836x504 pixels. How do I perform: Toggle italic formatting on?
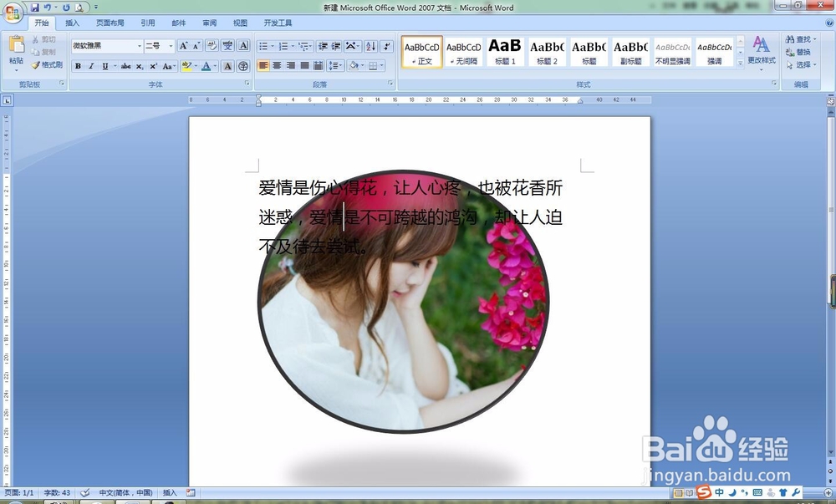pos(92,65)
